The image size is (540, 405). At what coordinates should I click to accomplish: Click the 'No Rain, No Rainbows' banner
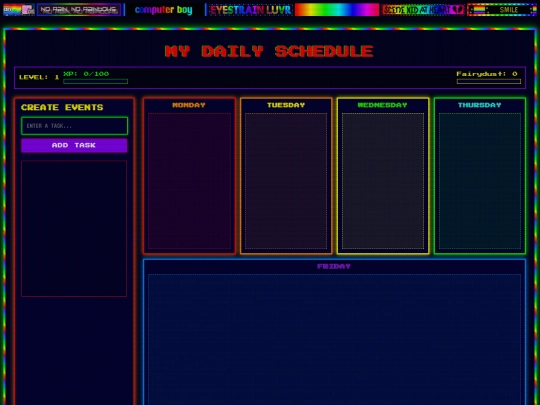click(79, 10)
